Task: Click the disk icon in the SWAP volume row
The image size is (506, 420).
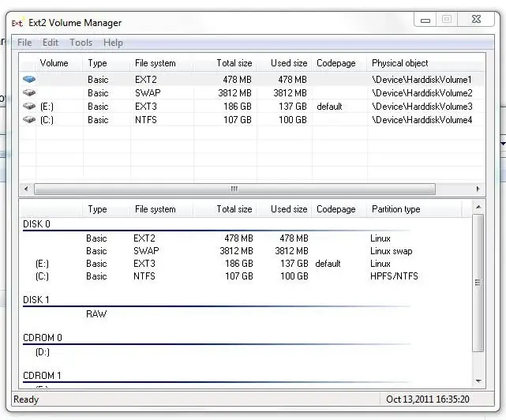Action: [x=29, y=93]
